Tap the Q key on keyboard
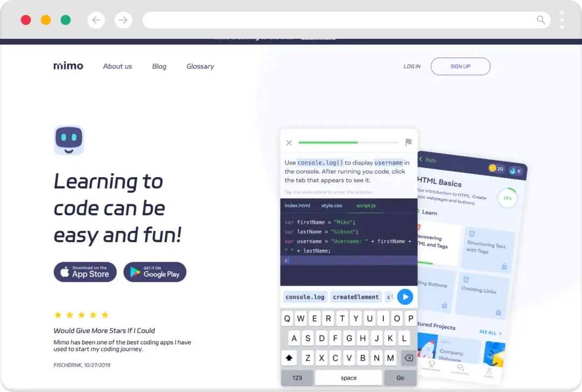This screenshot has height=392, width=582. point(287,319)
